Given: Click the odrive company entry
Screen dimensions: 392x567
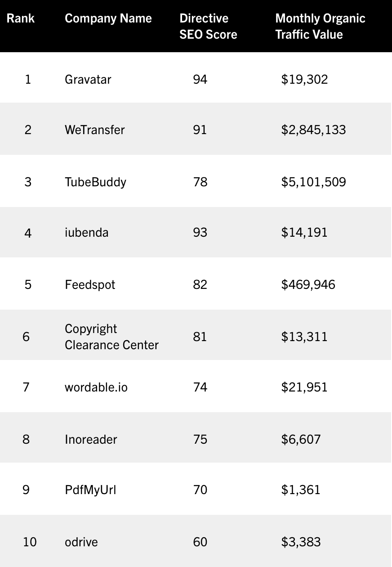Looking at the screenshot, I should [x=81, y=542].
